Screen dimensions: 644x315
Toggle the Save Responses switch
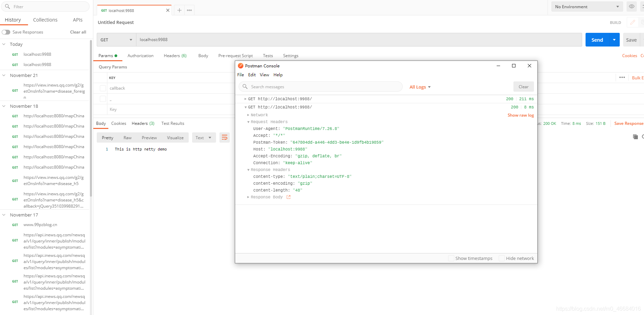[x=6, y=32]
